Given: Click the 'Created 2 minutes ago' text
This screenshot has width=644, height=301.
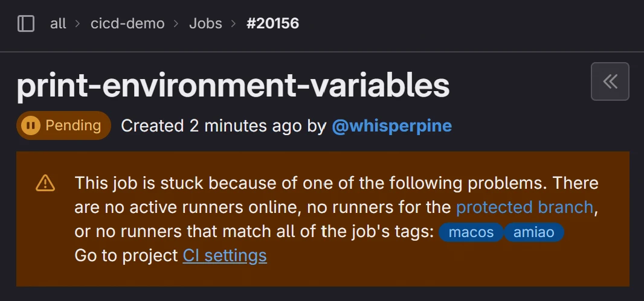Looking at the screenshot, I should tap(211, 125).
